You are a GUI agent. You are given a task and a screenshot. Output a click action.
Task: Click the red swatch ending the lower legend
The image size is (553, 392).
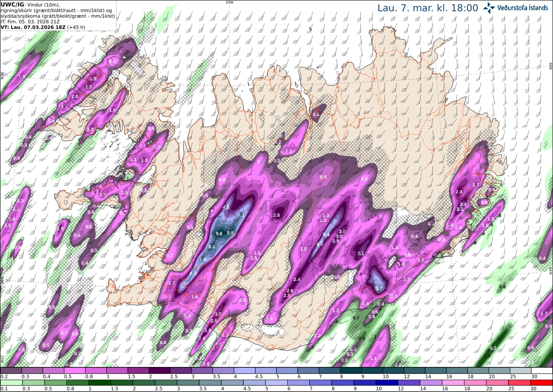[x=542, y=383]
